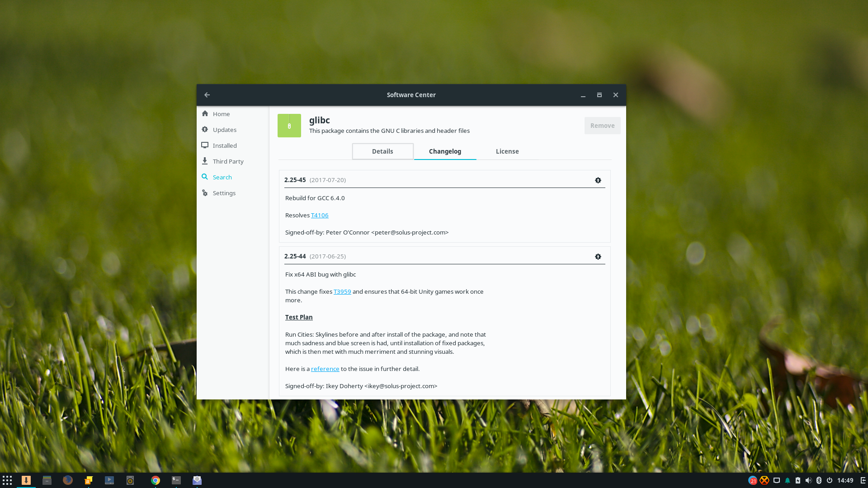Click the glibc package title
The height and width of the screenshot is (488, 868).
coord(320,120)
